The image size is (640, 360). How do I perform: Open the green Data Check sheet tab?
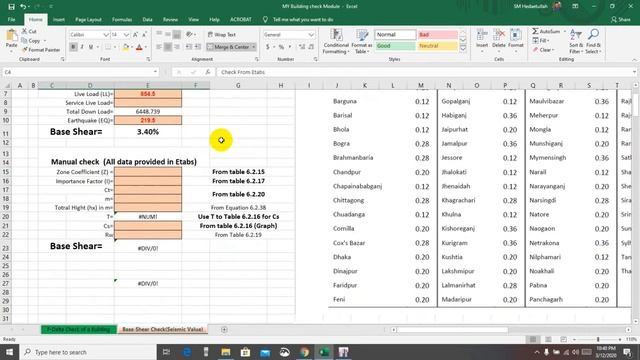click(x=79, y=329)
